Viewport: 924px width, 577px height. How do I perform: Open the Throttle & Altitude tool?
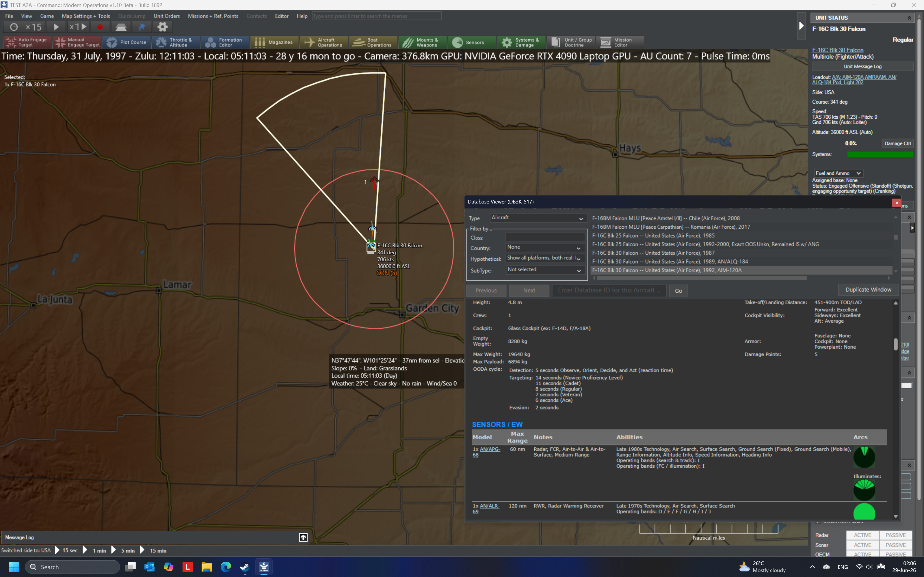point(176,42)
